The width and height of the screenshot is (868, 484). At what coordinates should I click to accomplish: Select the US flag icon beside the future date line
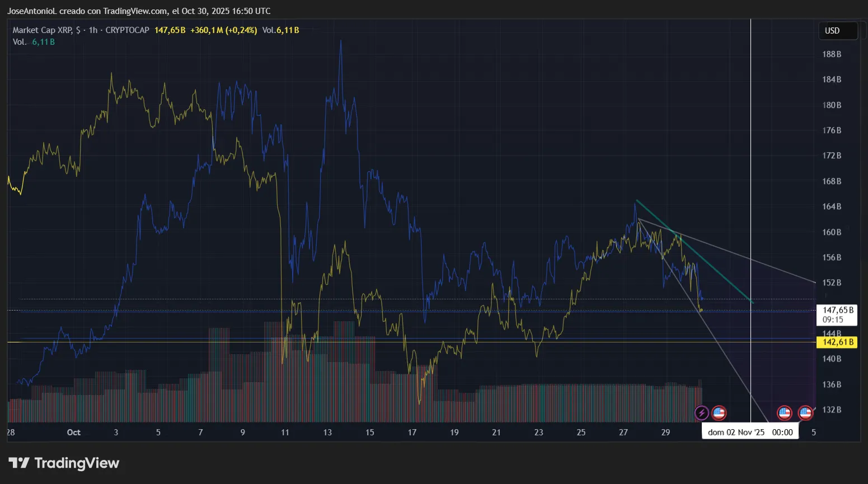(784, 413)
